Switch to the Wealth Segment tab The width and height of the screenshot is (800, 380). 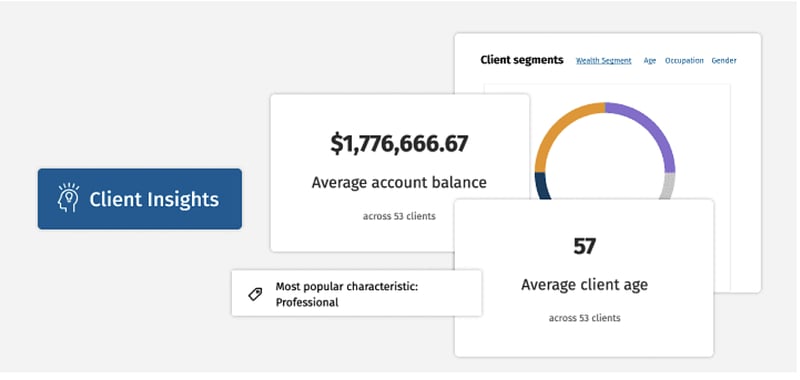pyautogui.click(x=604, y=61)
